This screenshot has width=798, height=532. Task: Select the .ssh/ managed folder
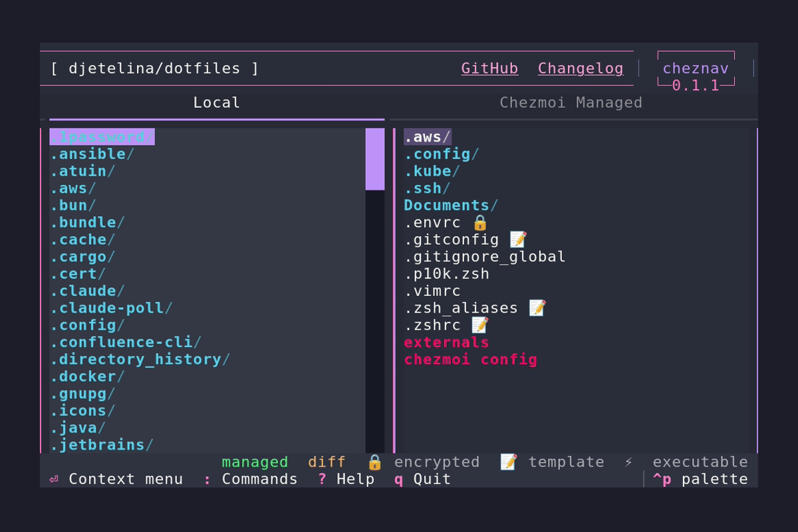point(428,189)
